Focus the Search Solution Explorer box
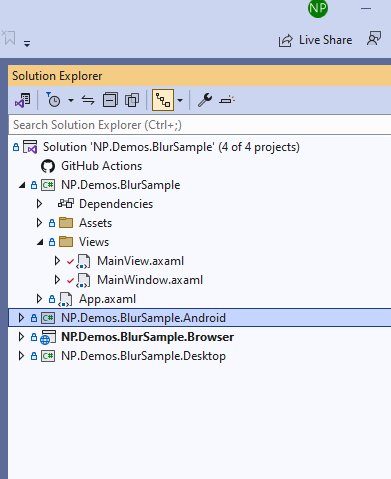391x479 pixels. (x=199, y=125)
